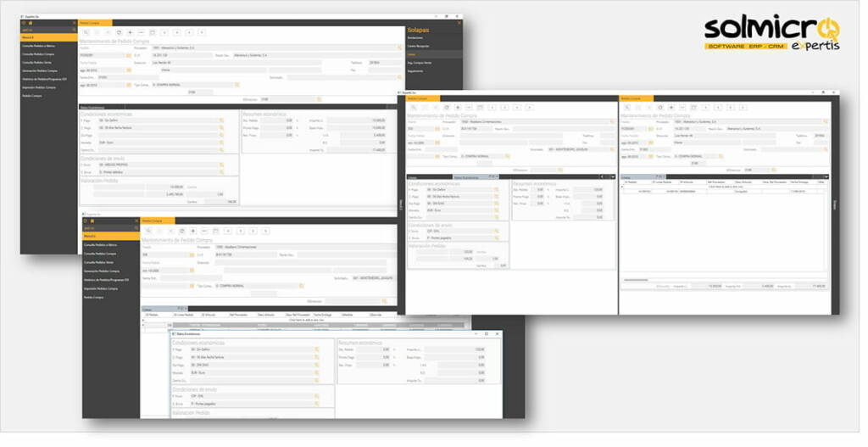Click Solmicro Expertis logo
Screen dimensions: 868x447
(x=772, y=33)
